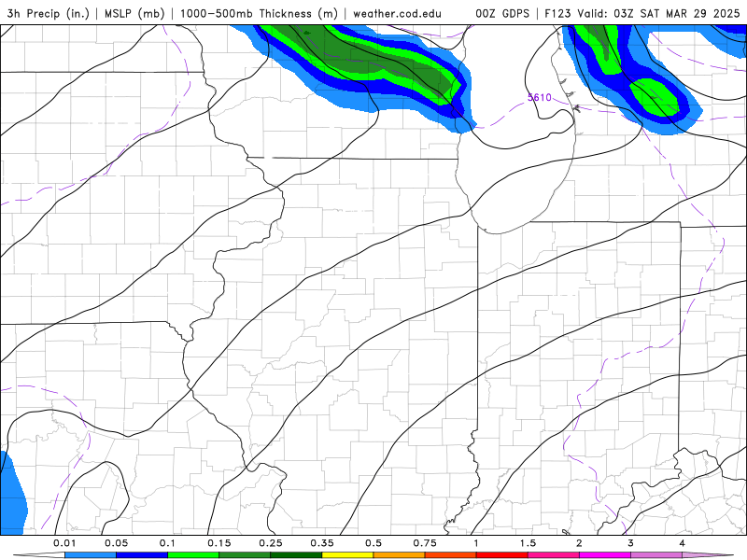
Task: Click the pink legend swatch after 1.5
Action: pyautogui.click(x=554, y=555)
